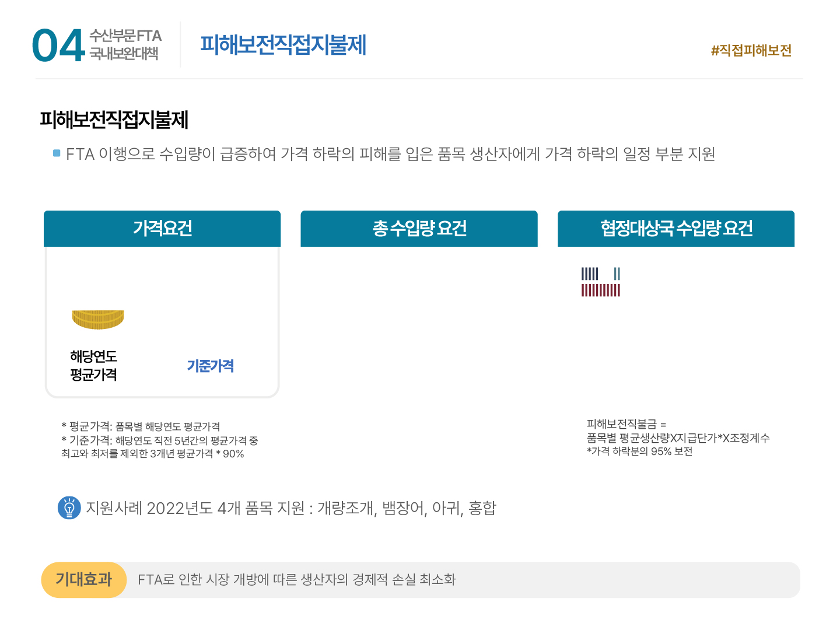This screenshot has width=840, height=630.
Task: Click the gold coin stack icon
Action: click(x=98, y=320)
